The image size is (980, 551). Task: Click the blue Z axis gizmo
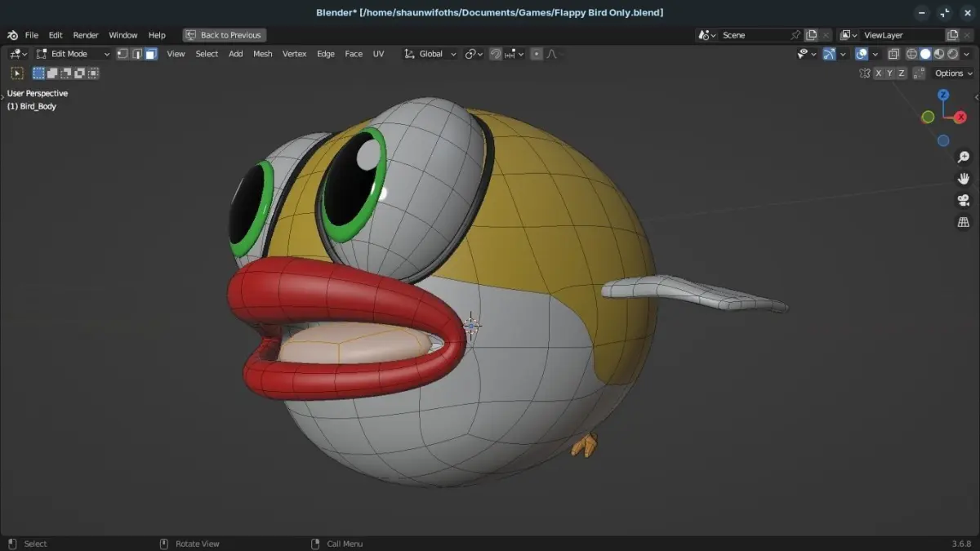tap(943, 96)
